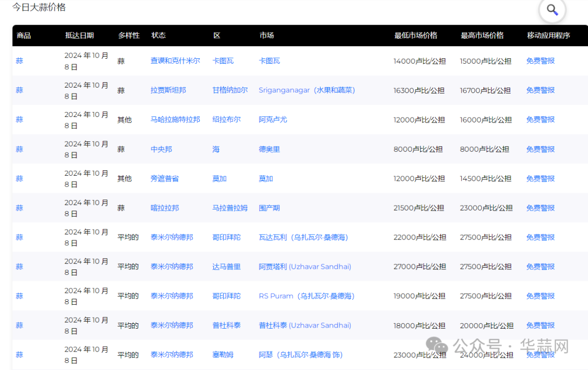Viewport: 588px width, 370px height.
Task: Select the 16700卢比/公担 price cell
Action: coord(485,90)
